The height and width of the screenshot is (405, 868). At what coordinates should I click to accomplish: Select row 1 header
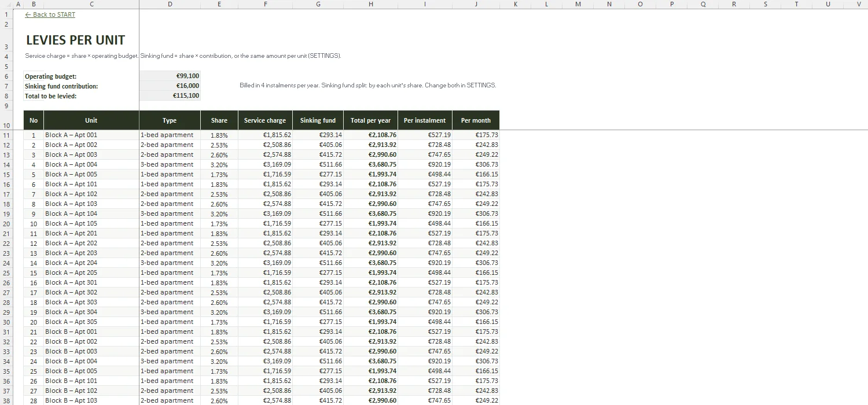point(6,14)
